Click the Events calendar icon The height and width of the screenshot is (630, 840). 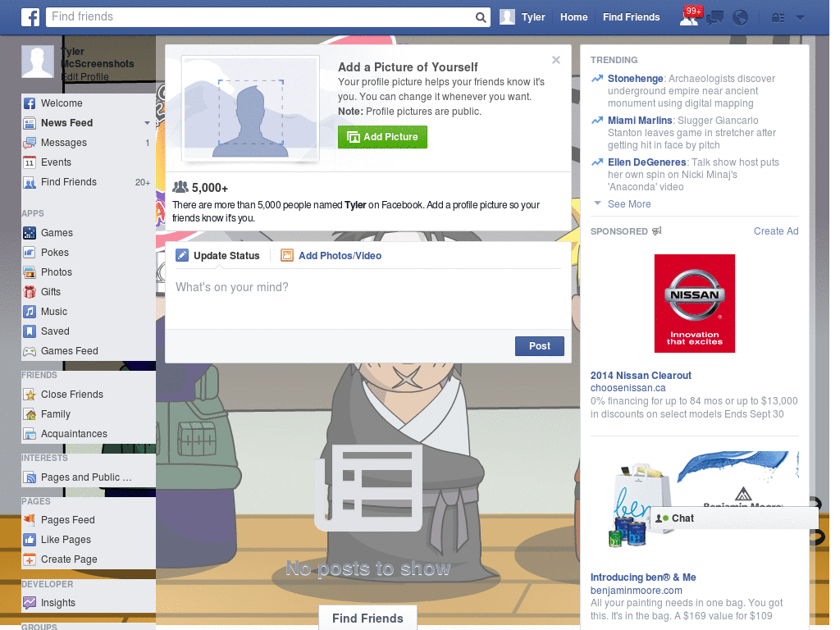30,162
